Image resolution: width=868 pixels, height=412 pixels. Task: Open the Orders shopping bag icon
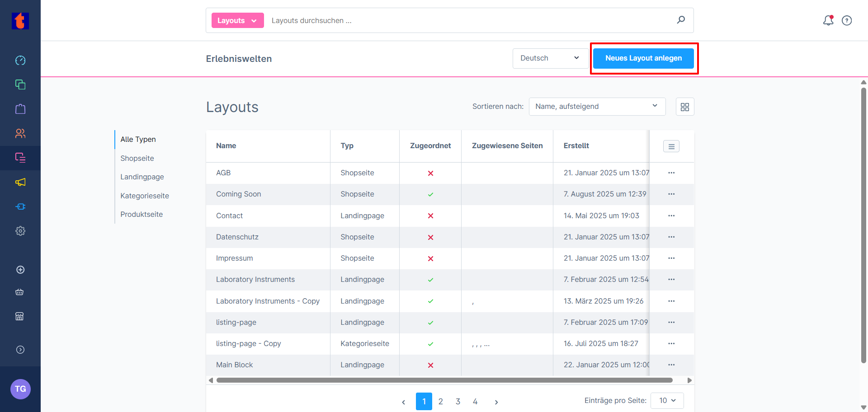click(20, 109)
